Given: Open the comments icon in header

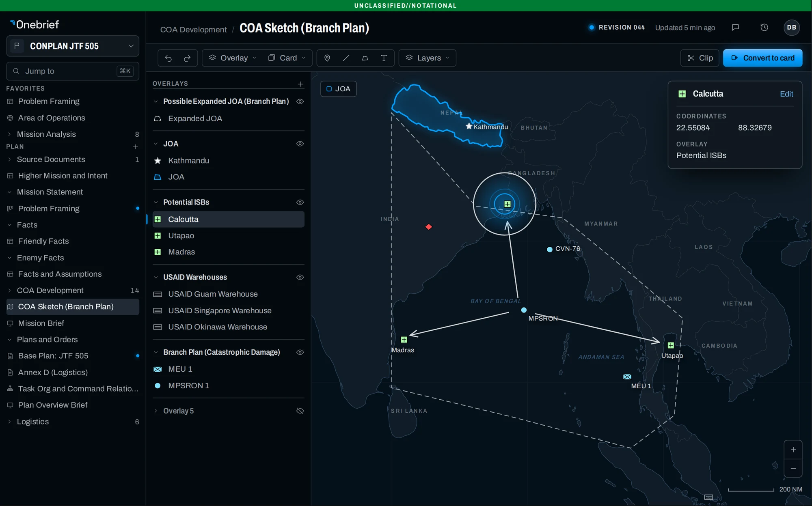Looking at the screenshot, I should pos(735,28).
